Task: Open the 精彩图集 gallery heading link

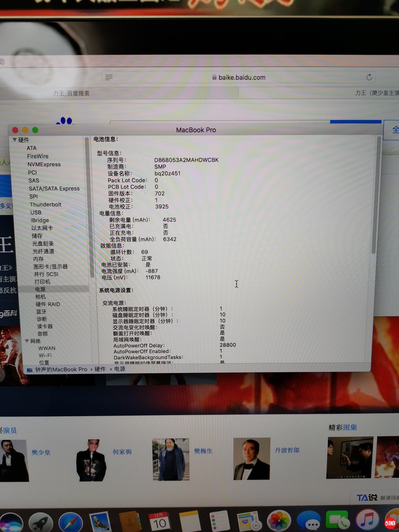Action: [x=343, y=428]
